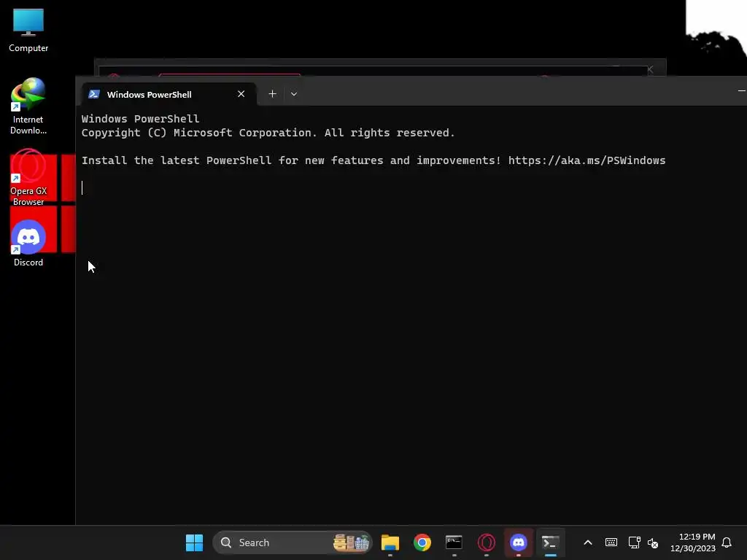Viewport: 747px width, 560px height.
Task: Open the https://aka.ms/PSWindows link
Action: tap(587, 160)
